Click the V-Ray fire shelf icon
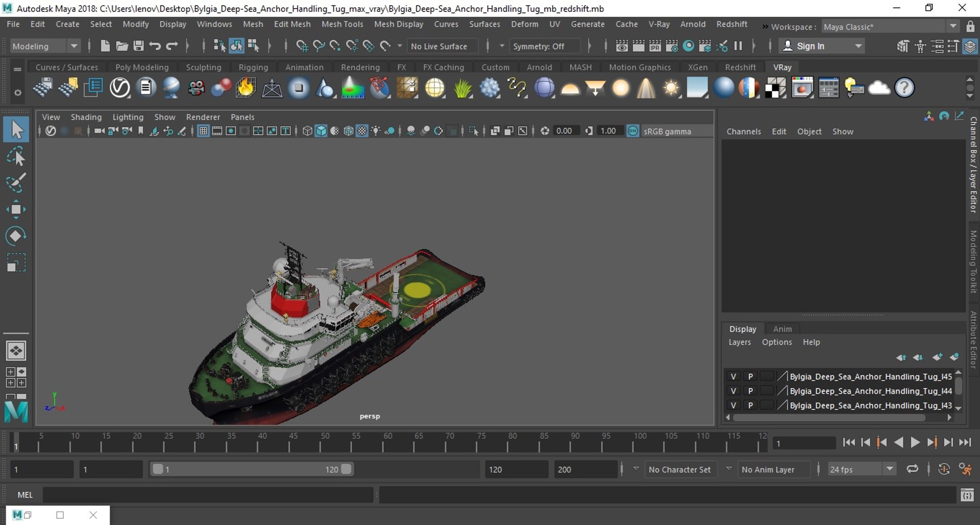This screenshot has height=525, width=980. (x=246, y=88)
